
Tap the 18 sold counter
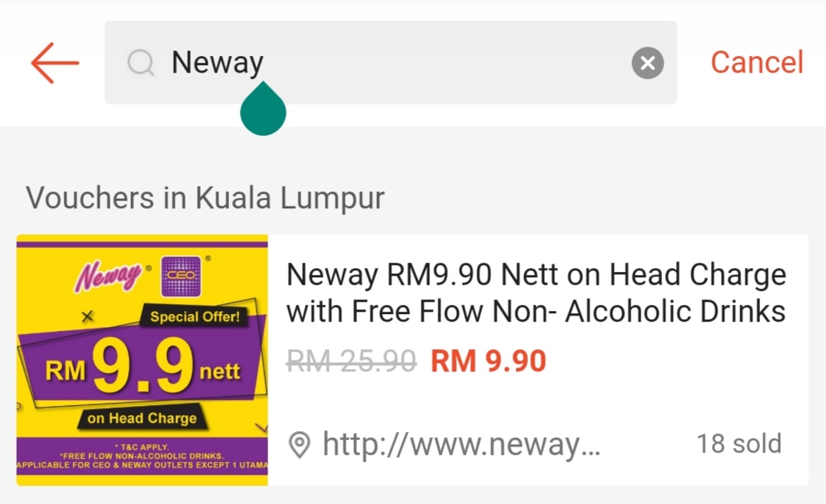[x=739, y=443]
